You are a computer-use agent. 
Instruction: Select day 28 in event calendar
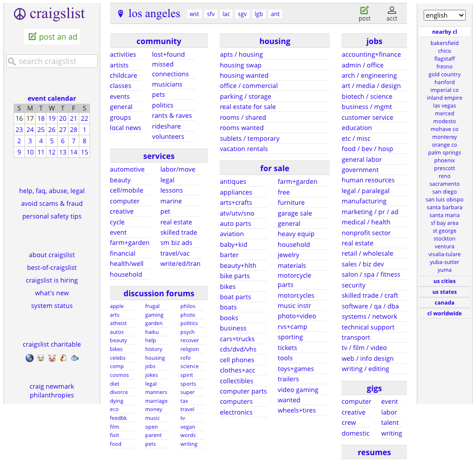click(x=73, y=130)
